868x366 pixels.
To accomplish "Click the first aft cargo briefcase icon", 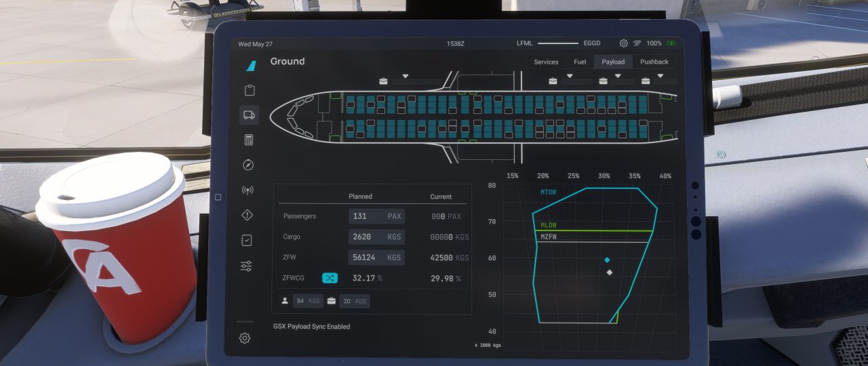I will click(553, 81).
